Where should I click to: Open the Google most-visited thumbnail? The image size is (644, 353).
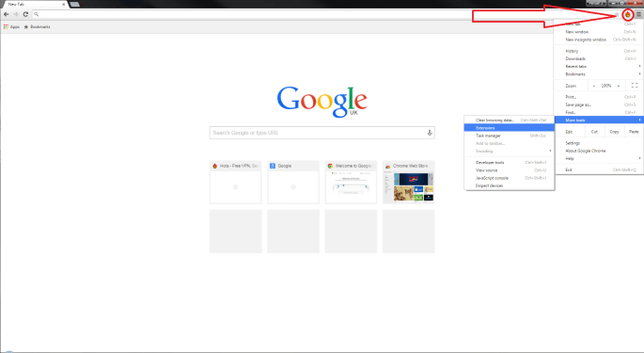point(293,183)
